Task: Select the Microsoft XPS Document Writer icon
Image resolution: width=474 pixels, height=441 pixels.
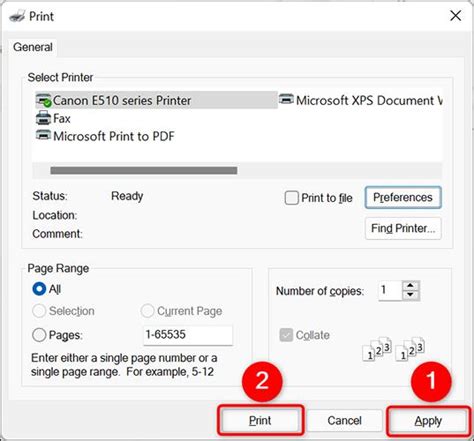Action: [x=286, y=99]
